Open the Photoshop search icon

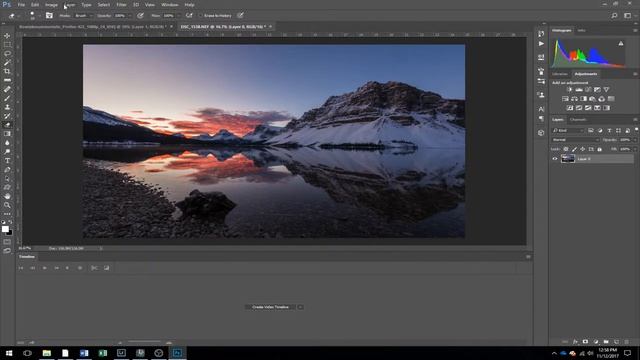click(x=614, y=16)
